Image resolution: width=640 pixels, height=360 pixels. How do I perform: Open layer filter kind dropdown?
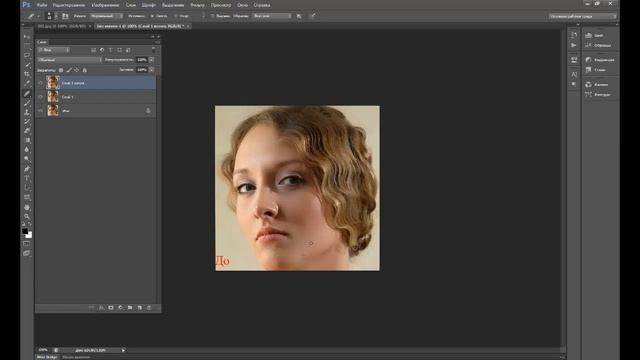tap(53, 50)
